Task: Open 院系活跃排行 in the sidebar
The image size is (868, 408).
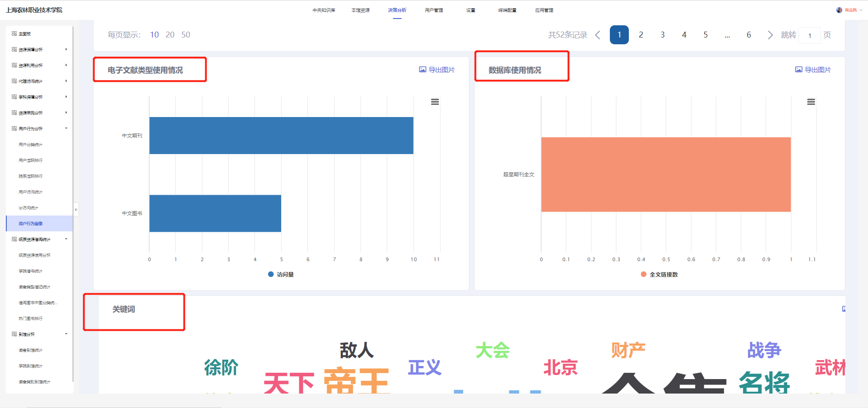Action: click(x=31, y=176)
